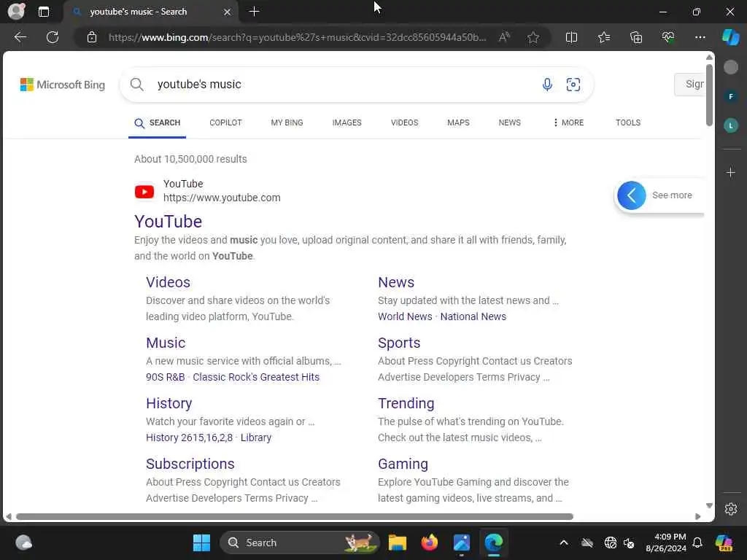Switch to the NEWS tab
This screenshot has width=747, height=560.
510,122
